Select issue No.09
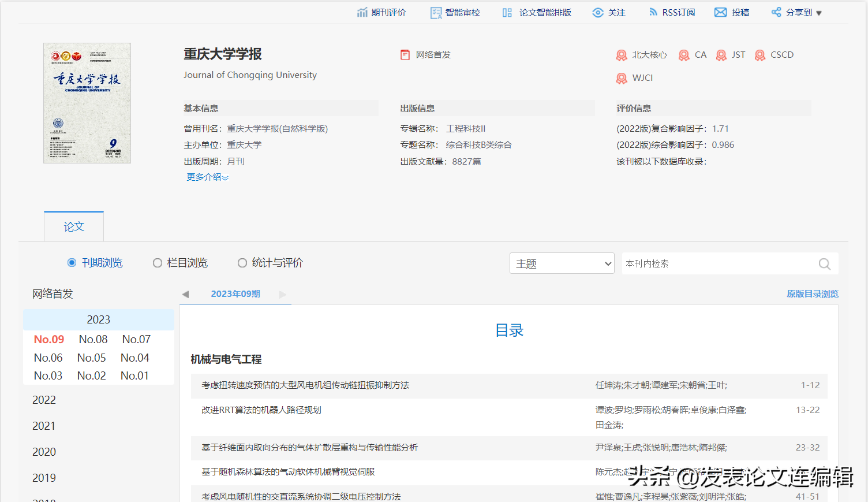 click(x=49, y=339)
